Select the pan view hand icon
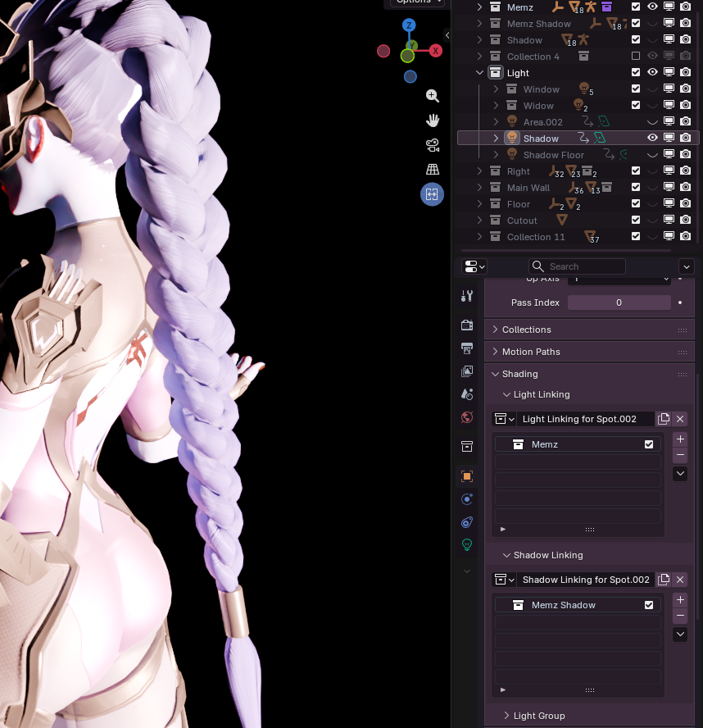The height and width of the screenshot is (728, 703). coord(433,121)
